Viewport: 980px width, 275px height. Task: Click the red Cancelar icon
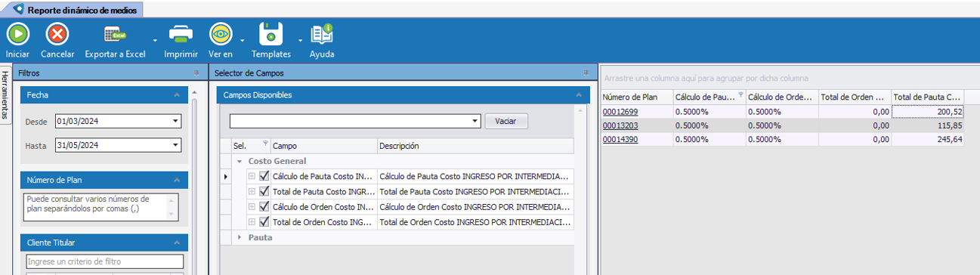[x=57, y=34]
